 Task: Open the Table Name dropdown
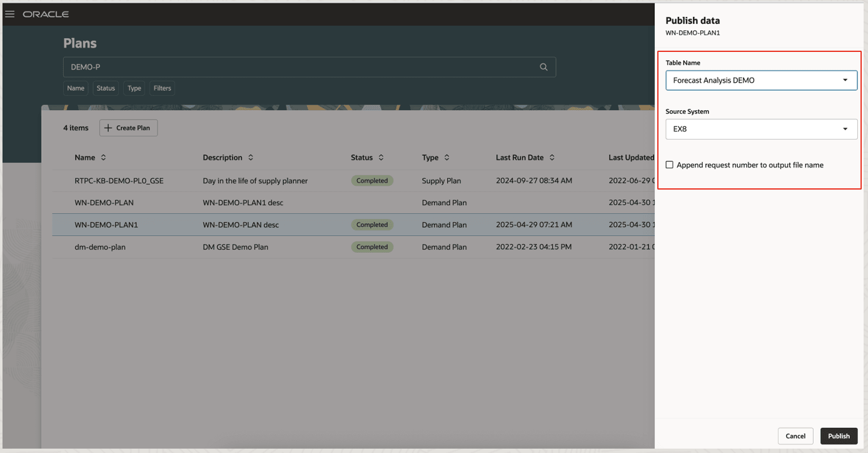761,80
